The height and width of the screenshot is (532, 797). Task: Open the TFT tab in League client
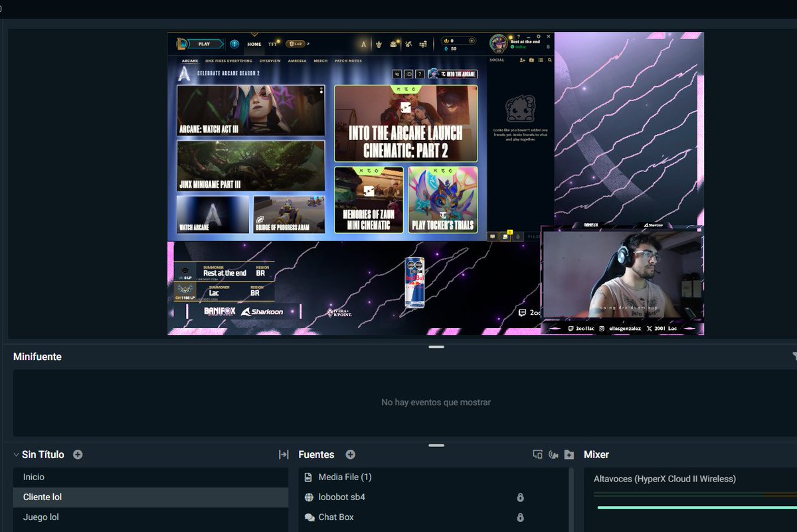272,44
